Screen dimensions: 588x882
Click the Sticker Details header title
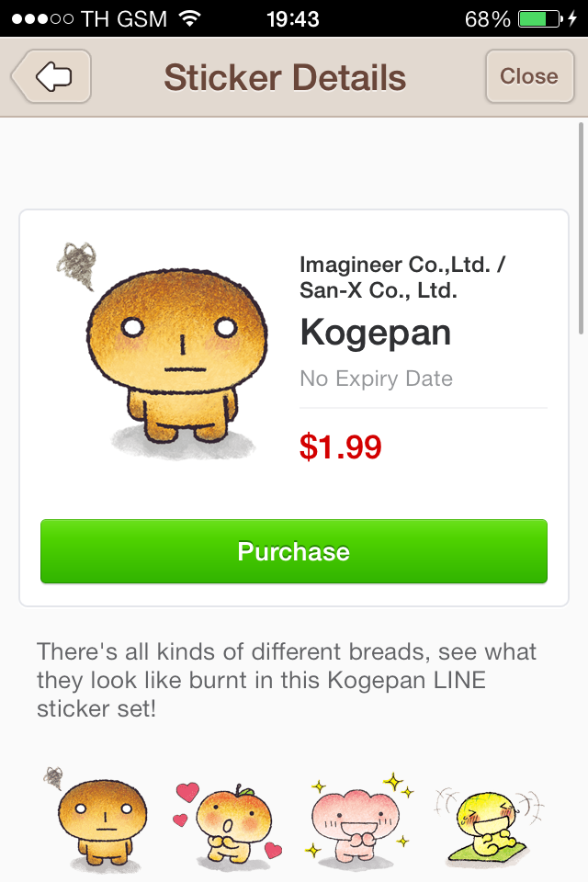click(285, 77)
